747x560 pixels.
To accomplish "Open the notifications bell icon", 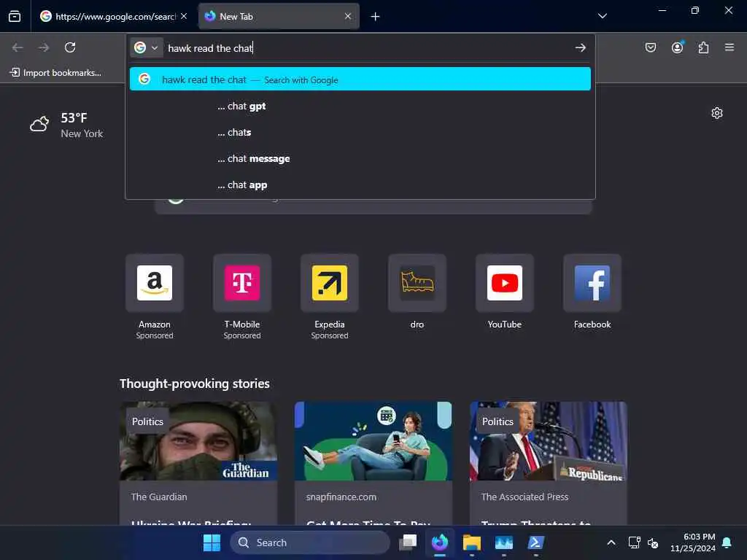I will click(727, 542).
